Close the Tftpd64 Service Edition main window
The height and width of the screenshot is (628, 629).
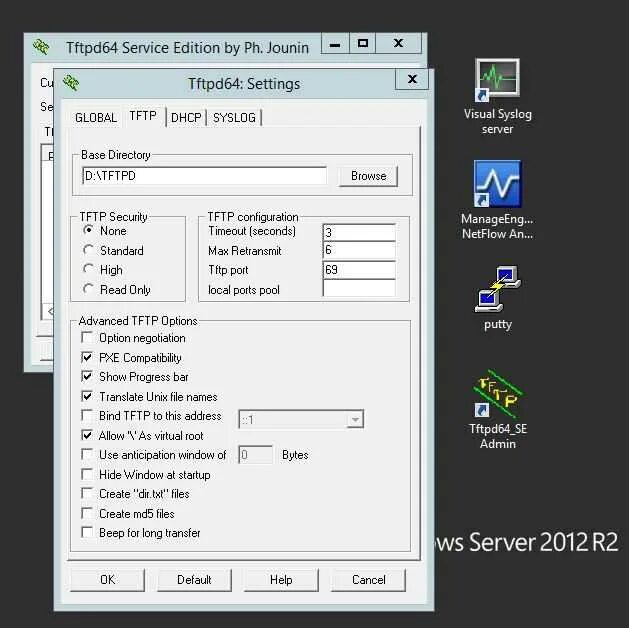pos(398,43)
